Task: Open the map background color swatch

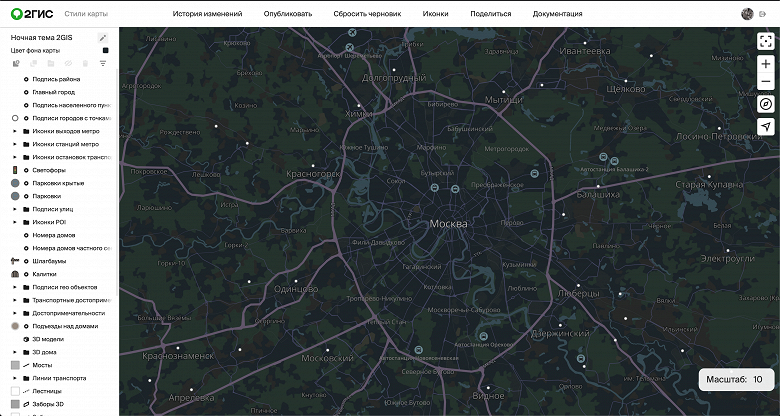Action: (104, 50)
